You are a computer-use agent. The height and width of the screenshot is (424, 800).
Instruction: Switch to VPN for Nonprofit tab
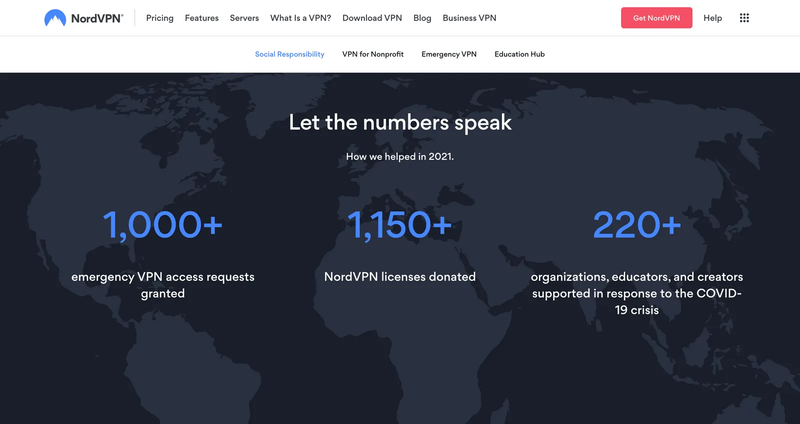[373, 54]
